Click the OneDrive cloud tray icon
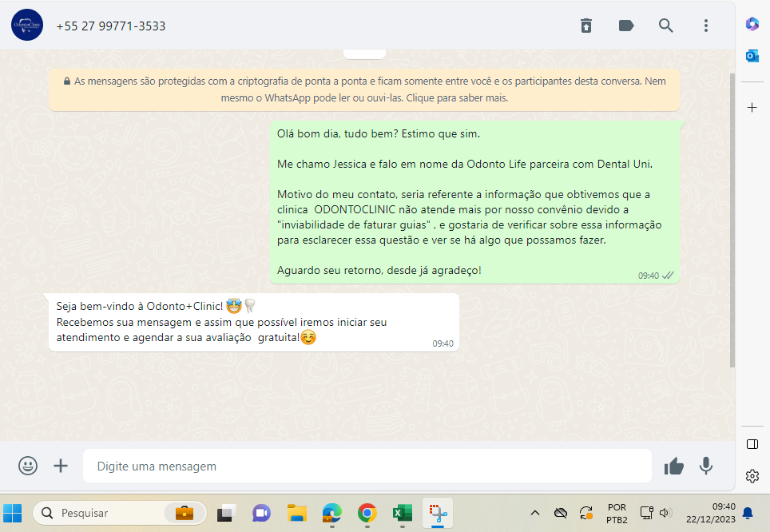 [560, 514]
